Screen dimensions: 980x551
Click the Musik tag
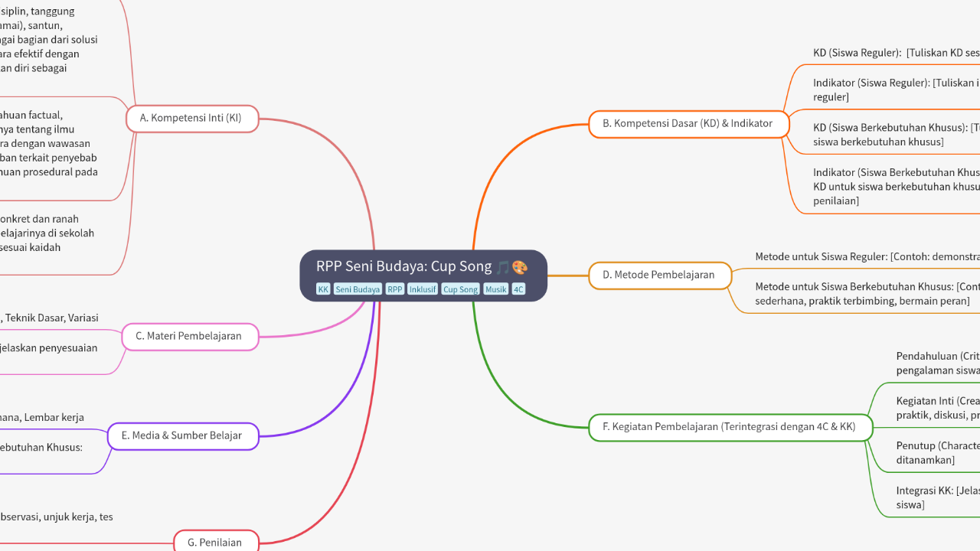pyautogui.click(x=496, y=289)
